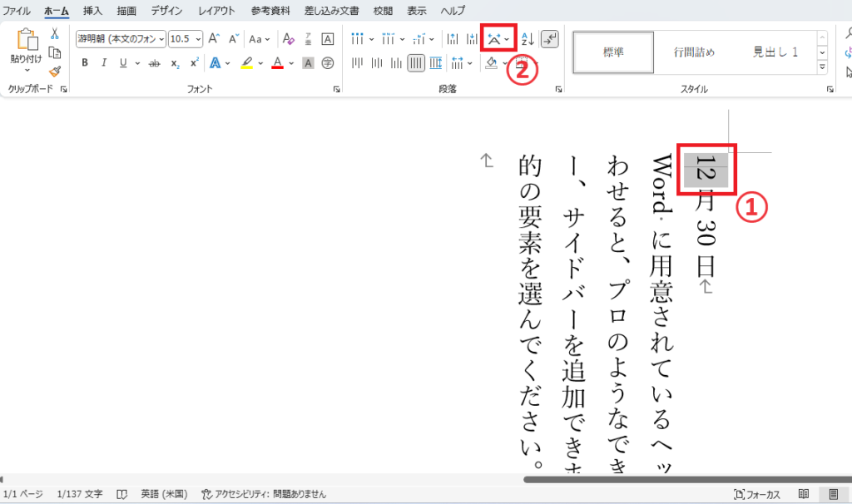Click the blue text effects A icon
This screenshot has height=504, width=852.
[x=215, y=63]
